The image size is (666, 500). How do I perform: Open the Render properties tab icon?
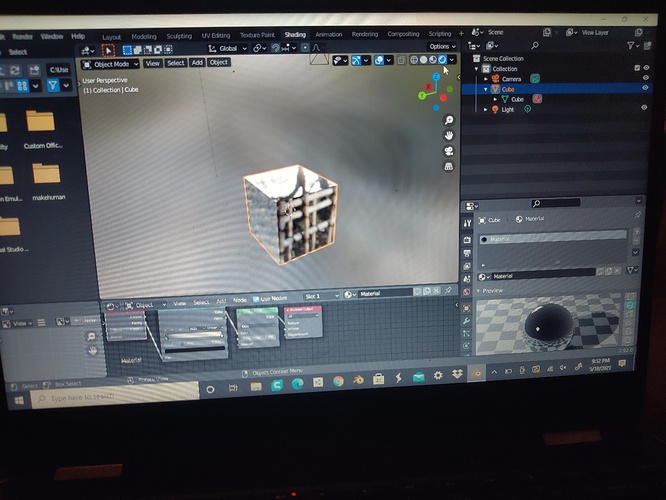click(x=467, y=240)
